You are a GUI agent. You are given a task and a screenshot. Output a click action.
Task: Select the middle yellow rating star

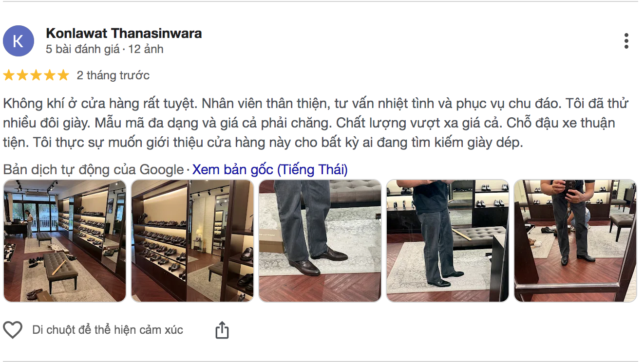pos(36,75)
